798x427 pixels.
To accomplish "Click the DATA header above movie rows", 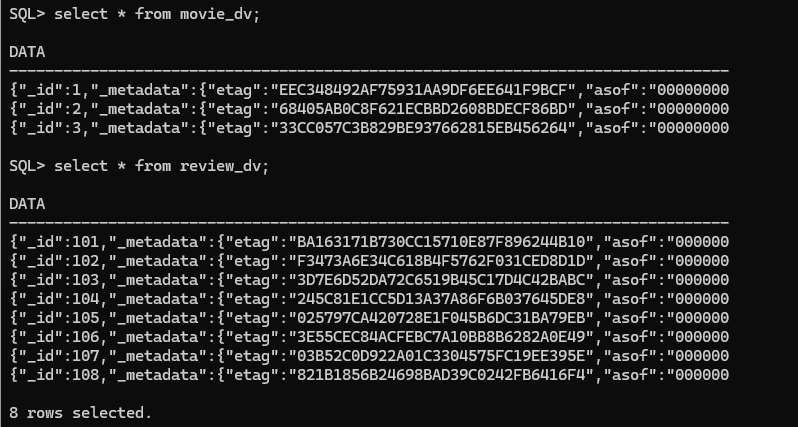I will (x=27, y=52).
